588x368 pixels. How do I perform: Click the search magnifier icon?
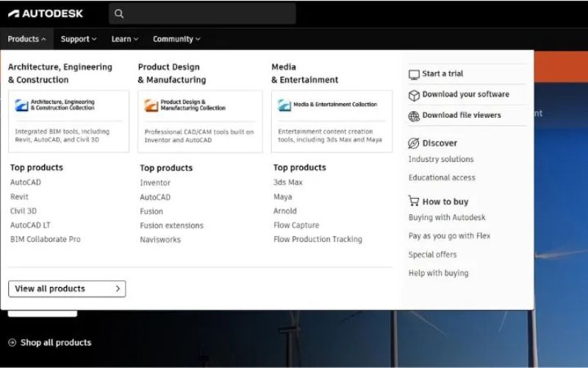[119, 14]
